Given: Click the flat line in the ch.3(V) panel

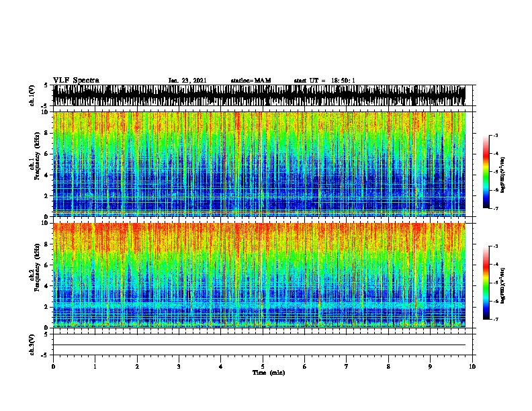Looking at the screenshot, I should pos(259,345).
